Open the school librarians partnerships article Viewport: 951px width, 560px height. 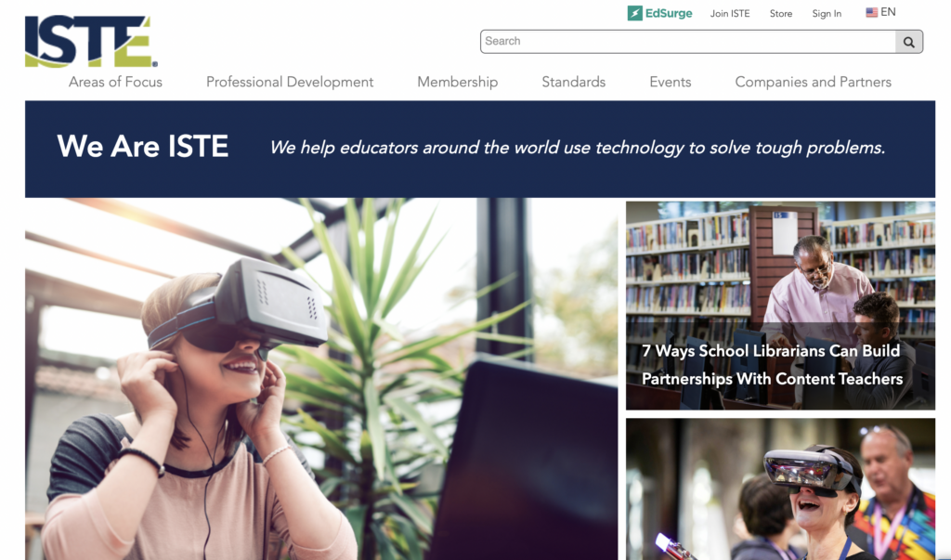point(780,306)
